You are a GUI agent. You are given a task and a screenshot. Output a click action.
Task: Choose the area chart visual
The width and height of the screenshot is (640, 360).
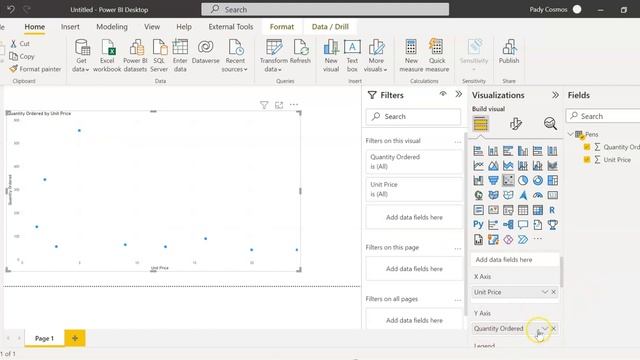coord(493,166)
